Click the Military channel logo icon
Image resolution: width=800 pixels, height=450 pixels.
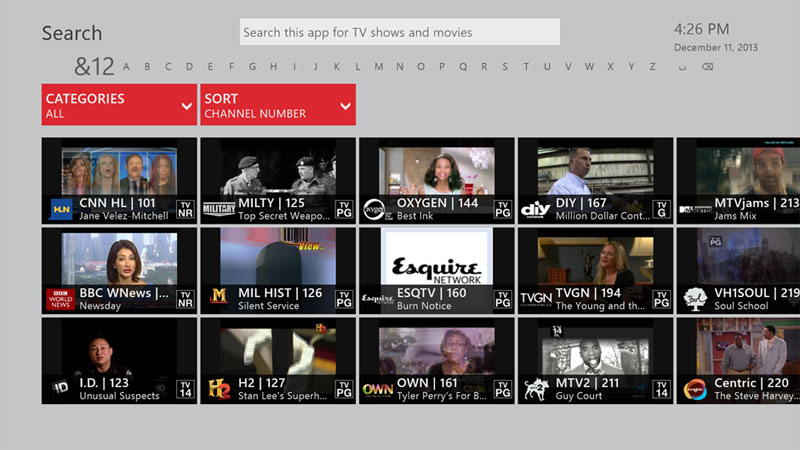pos(219,209)
